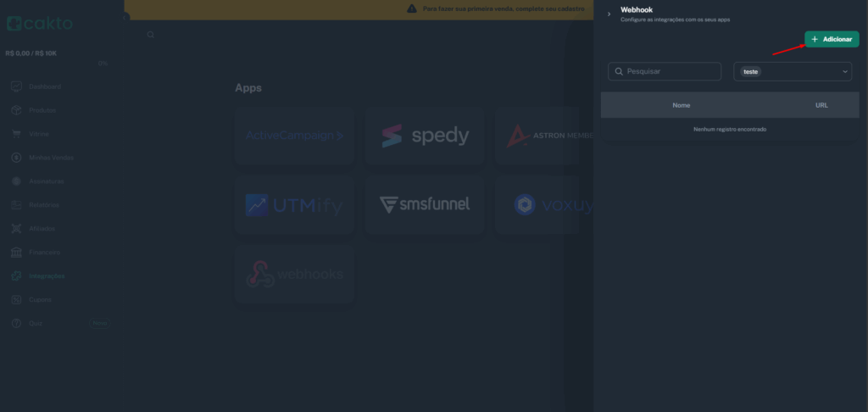Open the ActiveCampaign app card
The image size is (868, 412).
pos(294,136)
